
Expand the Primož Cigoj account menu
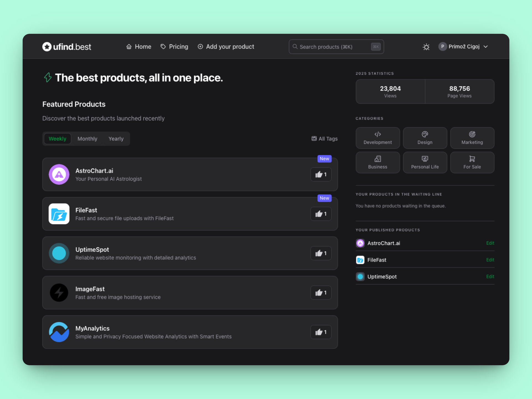click(464, 47)
